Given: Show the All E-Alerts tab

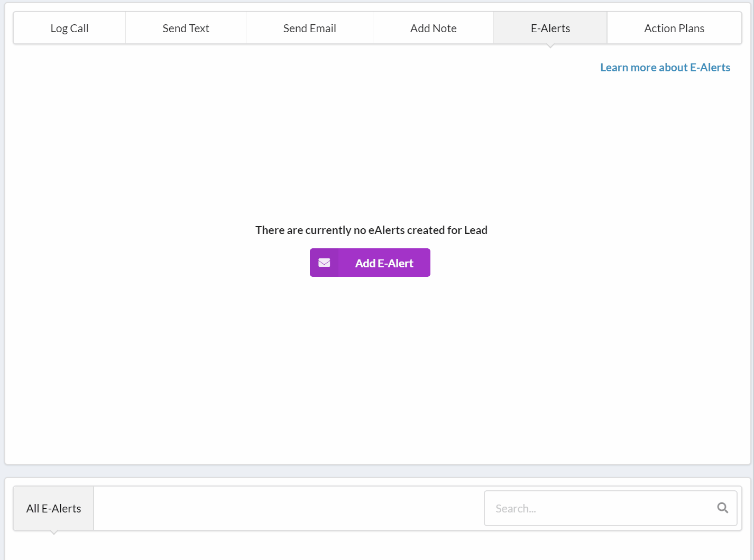Looking at the screenshot, I should [53, 508].
